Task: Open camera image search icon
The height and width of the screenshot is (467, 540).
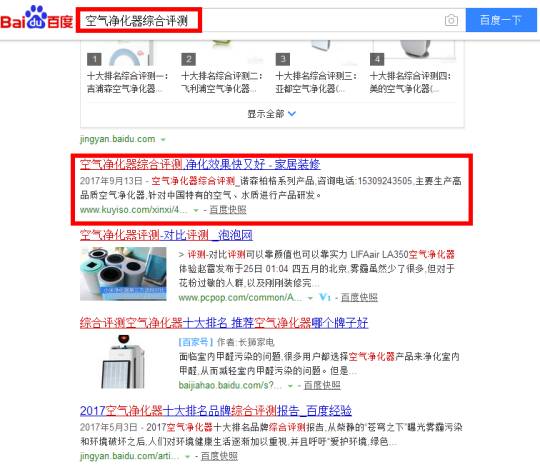Action: click(x=451, y=20)
